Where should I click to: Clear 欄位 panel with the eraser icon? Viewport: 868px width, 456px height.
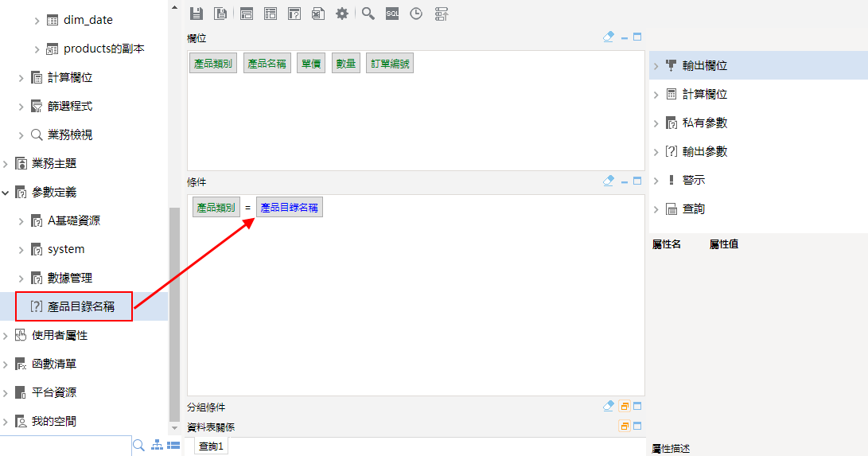[609, 37]
